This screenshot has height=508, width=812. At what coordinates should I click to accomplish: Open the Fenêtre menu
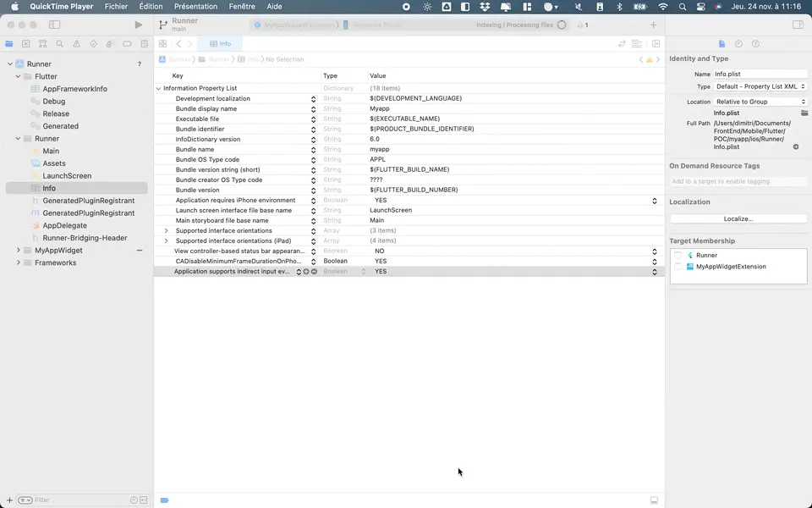coord(242,7)
